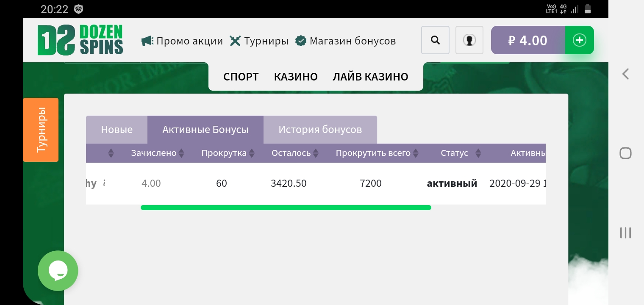Tap the Android recent apps button
The image size is (644, 305).
tap(625, 233)
